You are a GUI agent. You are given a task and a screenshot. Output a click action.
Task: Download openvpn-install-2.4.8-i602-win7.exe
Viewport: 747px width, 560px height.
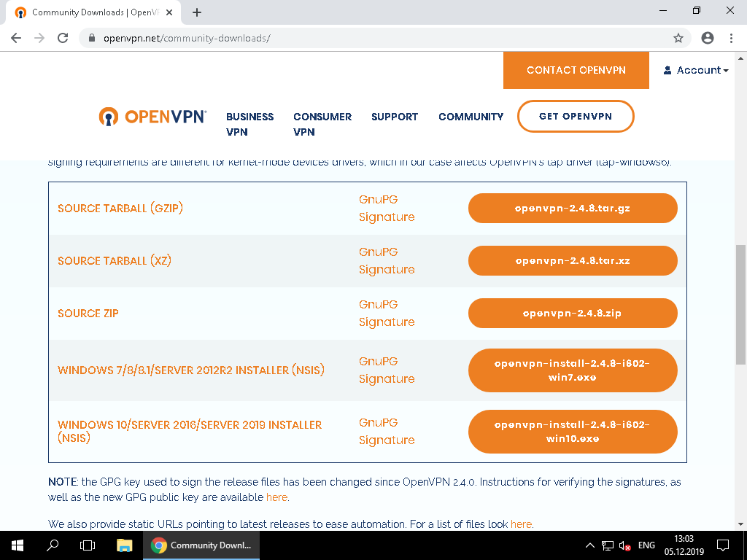click(x=573, y=370)
